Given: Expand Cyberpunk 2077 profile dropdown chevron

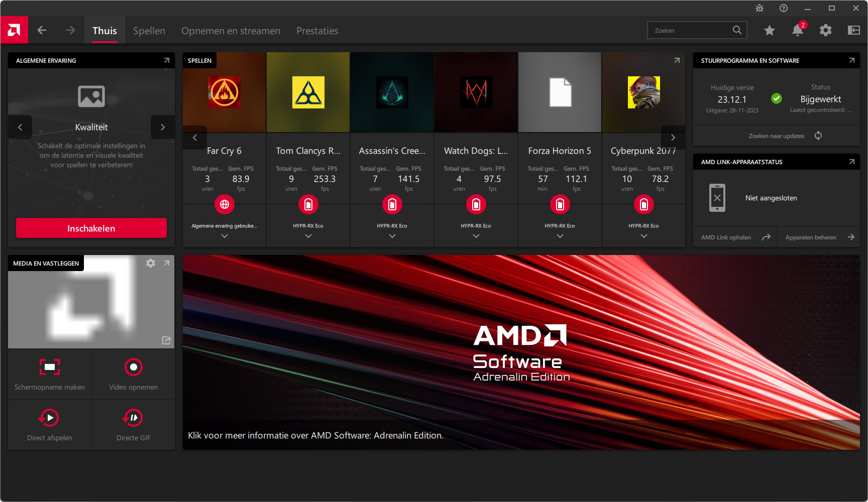Looking at the screenshot, I should [644, 236].
